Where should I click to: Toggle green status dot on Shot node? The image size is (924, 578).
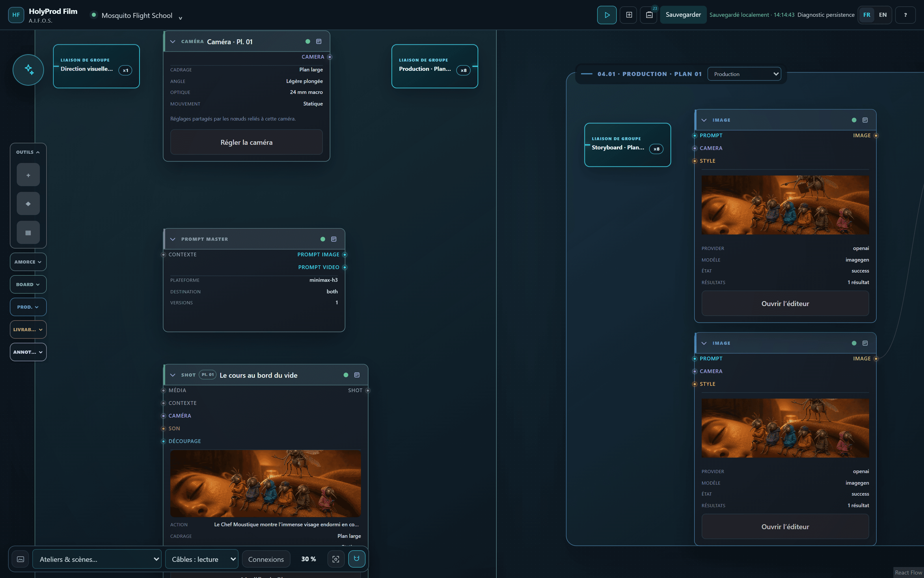pos(346,375)
